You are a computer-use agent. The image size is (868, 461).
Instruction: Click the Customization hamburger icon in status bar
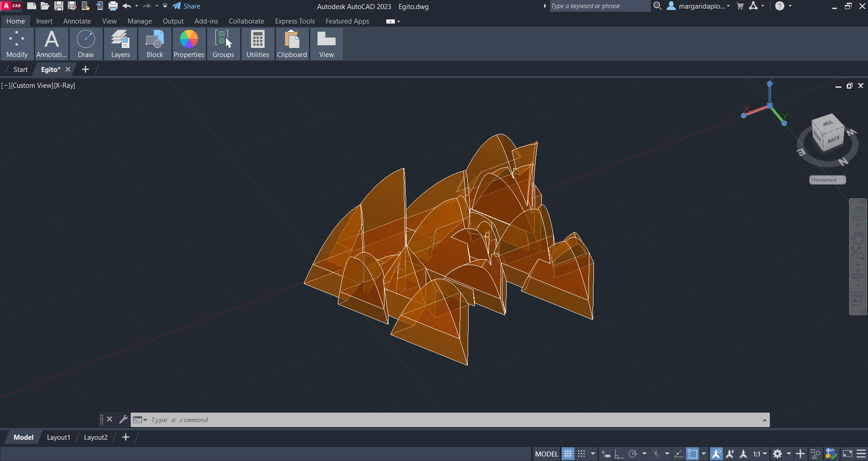861,454
